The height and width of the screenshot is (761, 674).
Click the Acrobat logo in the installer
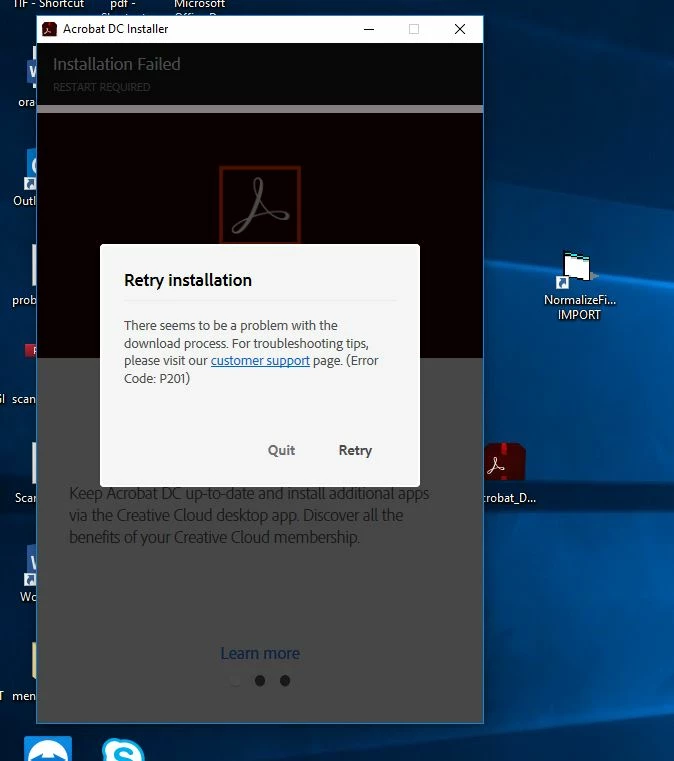point(260,204)
